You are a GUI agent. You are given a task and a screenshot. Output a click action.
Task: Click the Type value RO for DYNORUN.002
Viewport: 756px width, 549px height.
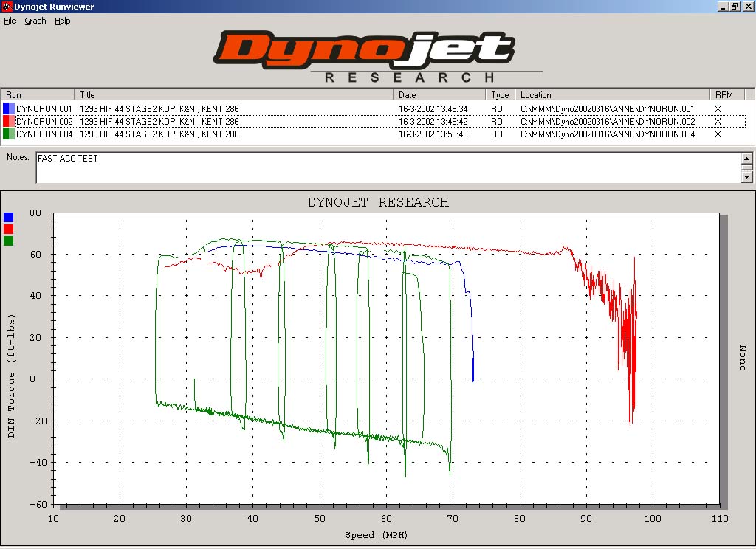pyautogui.click(x=497, y=122)
